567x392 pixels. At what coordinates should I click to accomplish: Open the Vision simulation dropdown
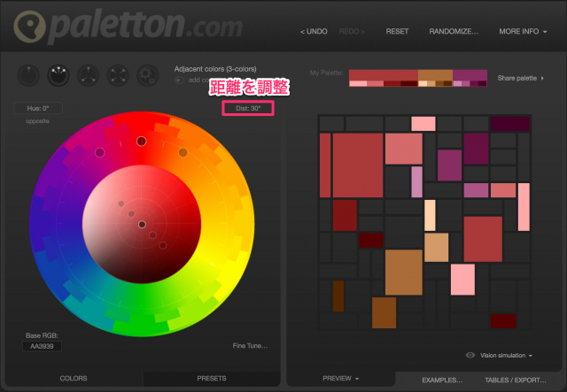pos(506,356)
